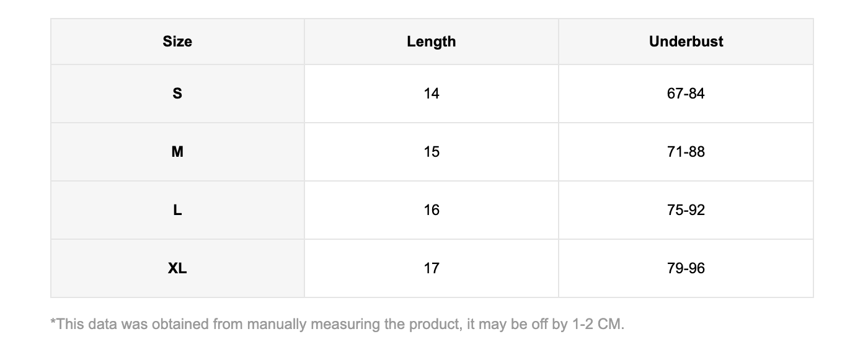This screenshot has height=347, width=868.
Task: Click the underbust range 75-92
Action: coord(686,210)
